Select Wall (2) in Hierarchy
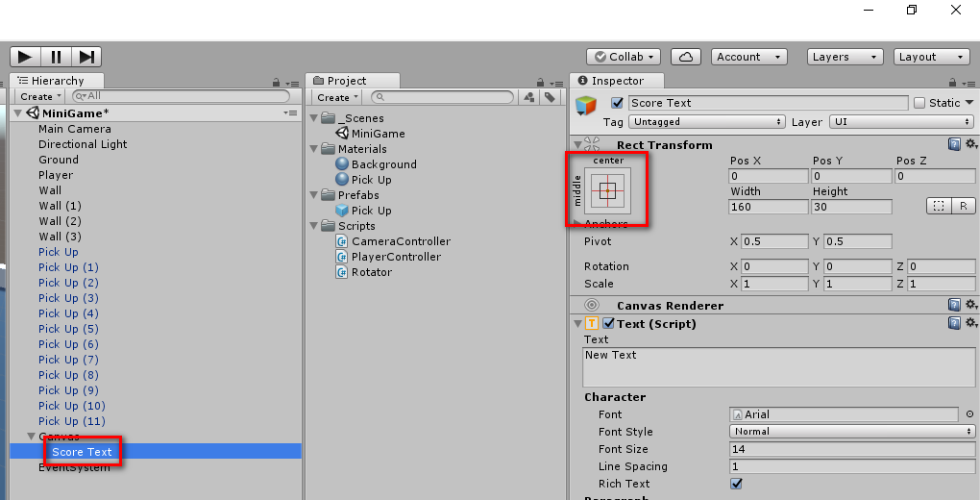 60,221
